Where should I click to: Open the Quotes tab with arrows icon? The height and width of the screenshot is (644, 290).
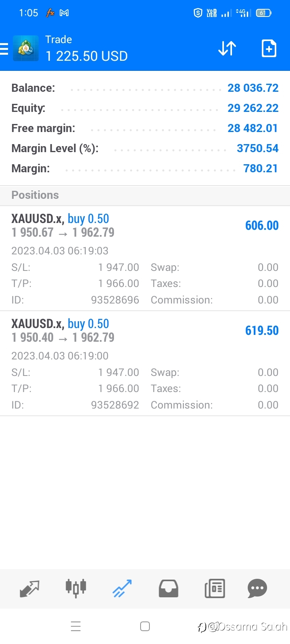29,588
